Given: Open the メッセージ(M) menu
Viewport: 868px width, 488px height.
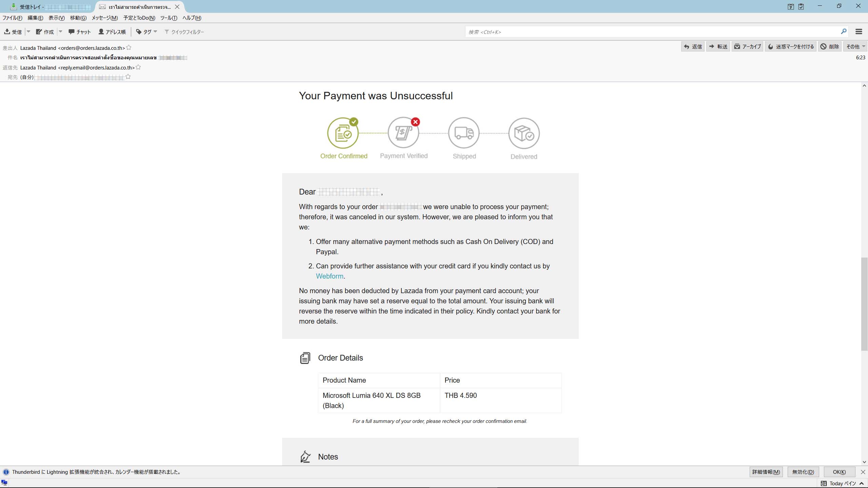Looking at the screenshot, I should (105, 18).
